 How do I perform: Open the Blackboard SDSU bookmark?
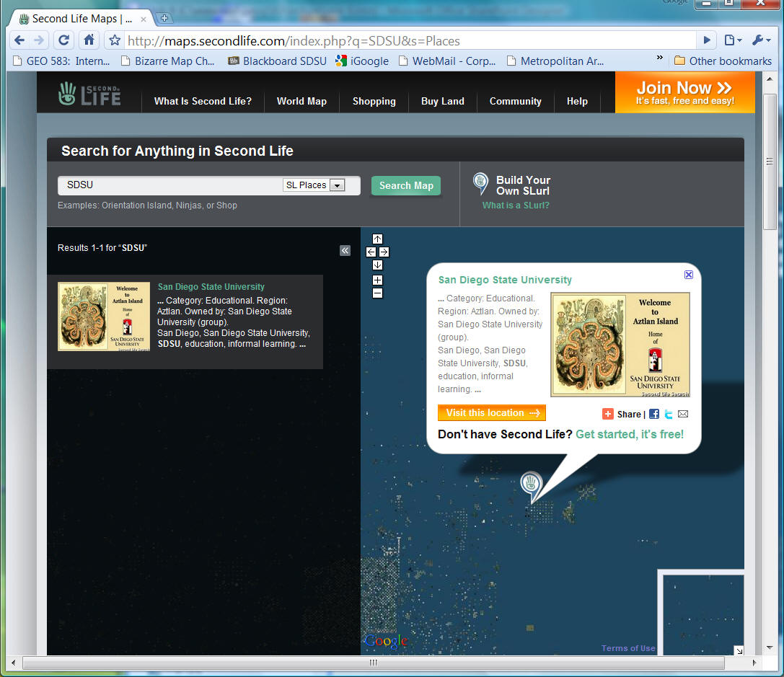(x=278, y=61)
